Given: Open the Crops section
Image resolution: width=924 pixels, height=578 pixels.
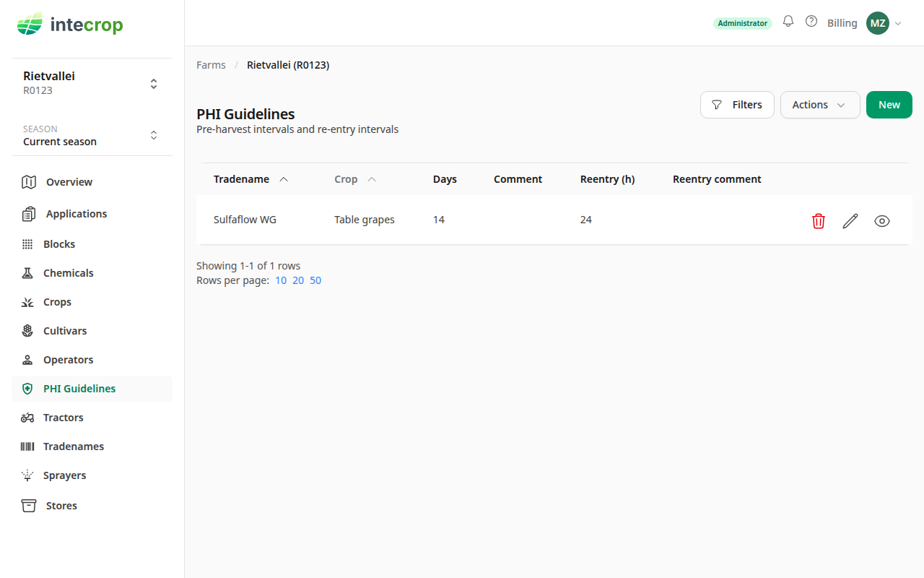Looking at the screenshot, I should pyautogui.click(x=92, y=302).
